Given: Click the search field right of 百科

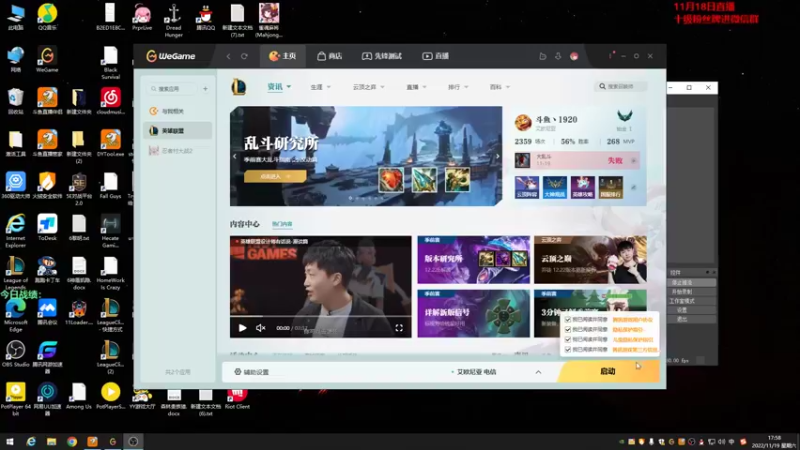Looking at the screenshot, I should coord(620,87).
